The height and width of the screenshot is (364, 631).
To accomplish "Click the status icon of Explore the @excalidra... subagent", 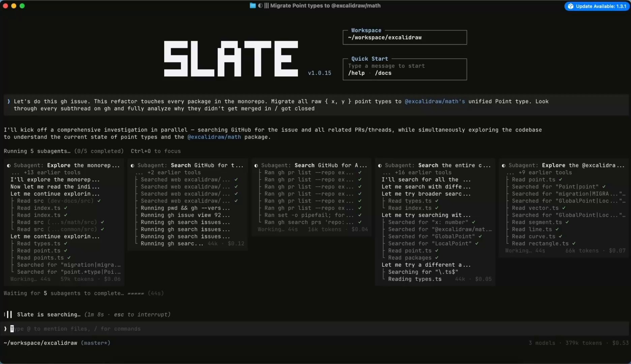I will pyautogui.click(x=504, y=165).
